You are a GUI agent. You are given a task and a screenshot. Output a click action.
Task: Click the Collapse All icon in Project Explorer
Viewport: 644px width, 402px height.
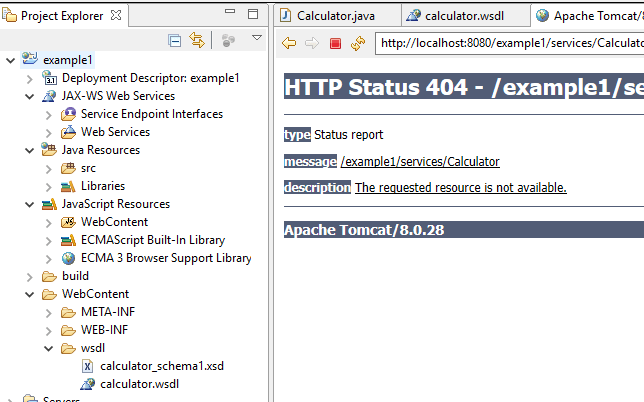pyautogui.click(x=175, y=41)
